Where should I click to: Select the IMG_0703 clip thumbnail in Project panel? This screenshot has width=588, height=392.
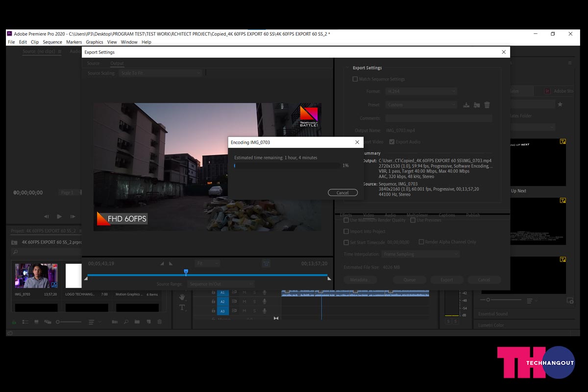point(36,276)
